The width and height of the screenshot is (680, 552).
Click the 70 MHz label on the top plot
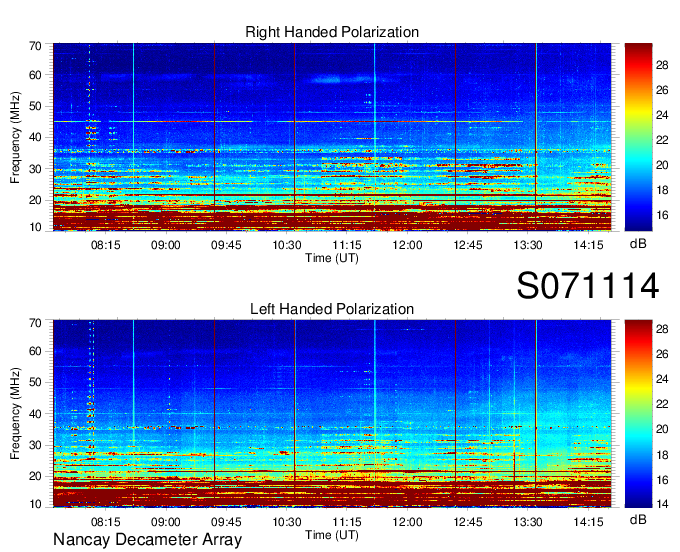(35, 46)
